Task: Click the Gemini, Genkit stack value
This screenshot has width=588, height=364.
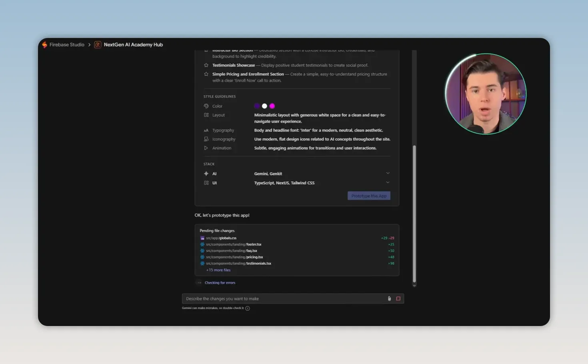Action: pos(268,174)
